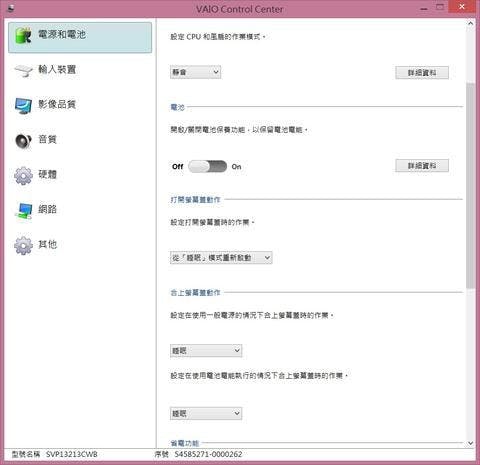Click the gear icon for 硬體
This screenshot has width=480, height=465.
pos(23,176)
